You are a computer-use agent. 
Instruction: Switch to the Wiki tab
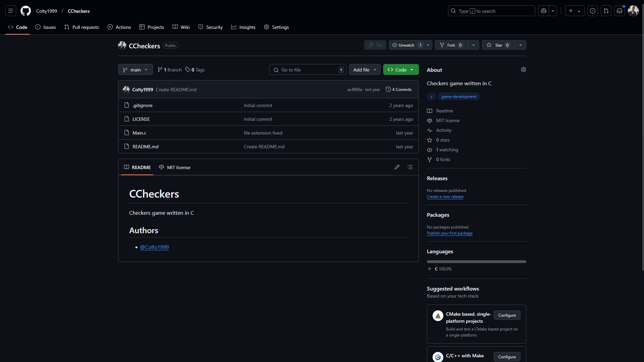tap(181, 27)
